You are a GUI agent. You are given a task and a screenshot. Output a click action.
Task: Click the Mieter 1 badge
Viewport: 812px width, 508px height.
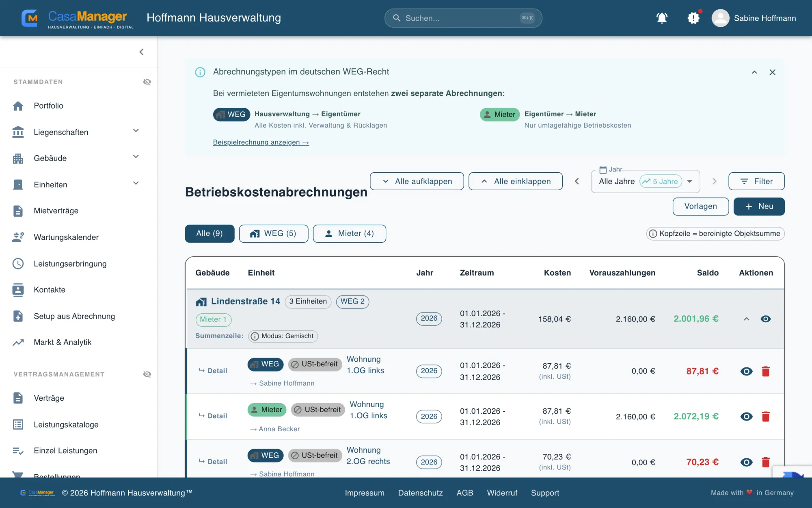click(x=214, y=320)
